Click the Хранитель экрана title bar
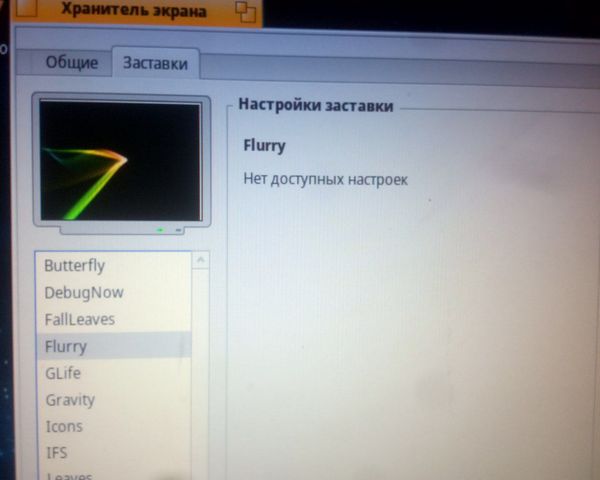This screenshot has width=600, height=480. pyautogui.click(x=138, y=11)
